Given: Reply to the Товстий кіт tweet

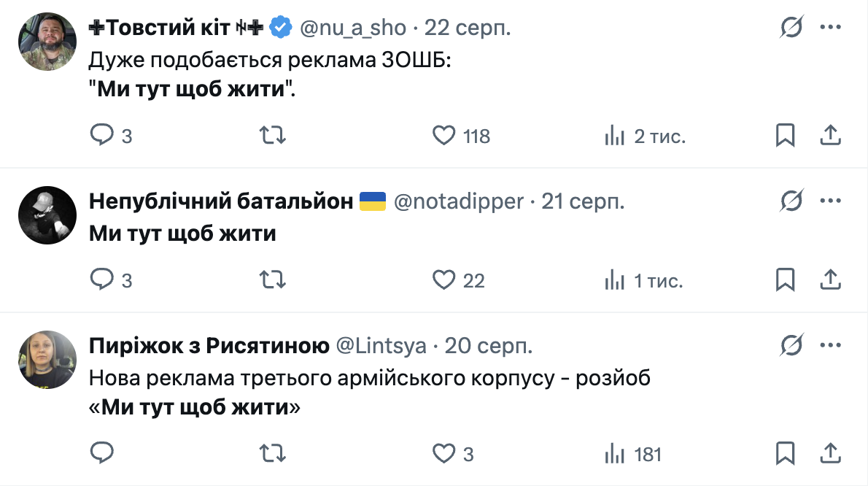Looking at the screenshot, I should coord(102,135).
